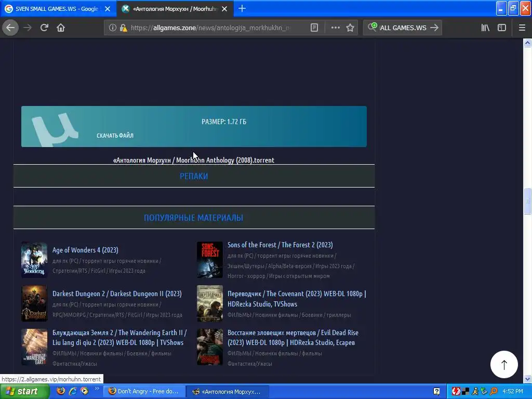
Task: Click the address bar URL field
Action: 210,28
